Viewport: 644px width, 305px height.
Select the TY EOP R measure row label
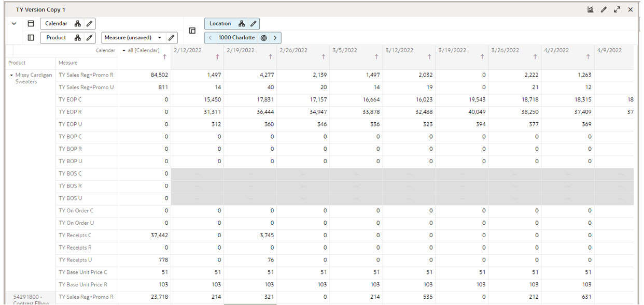coord(70,112)
